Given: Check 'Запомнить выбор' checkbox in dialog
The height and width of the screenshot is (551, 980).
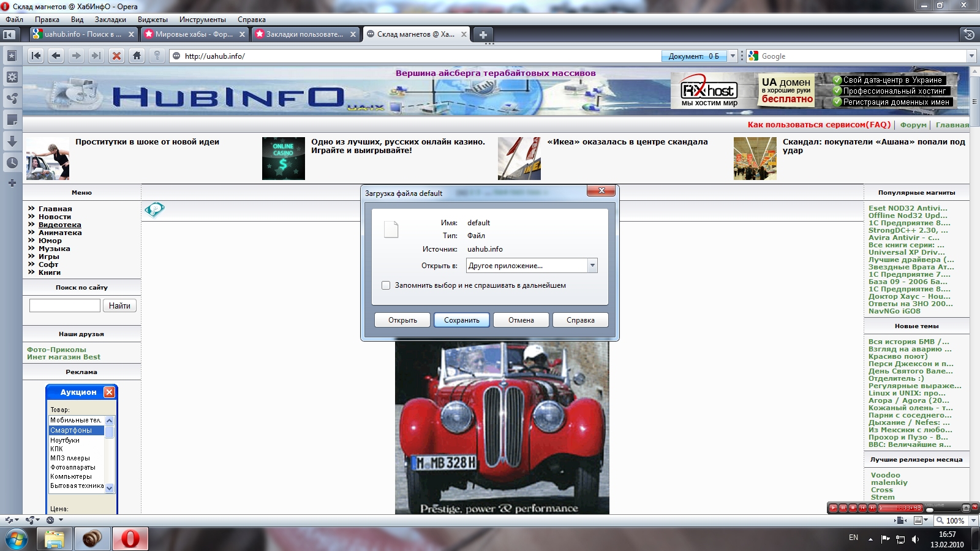Looking at the screenshot, I should coord(386,285).
